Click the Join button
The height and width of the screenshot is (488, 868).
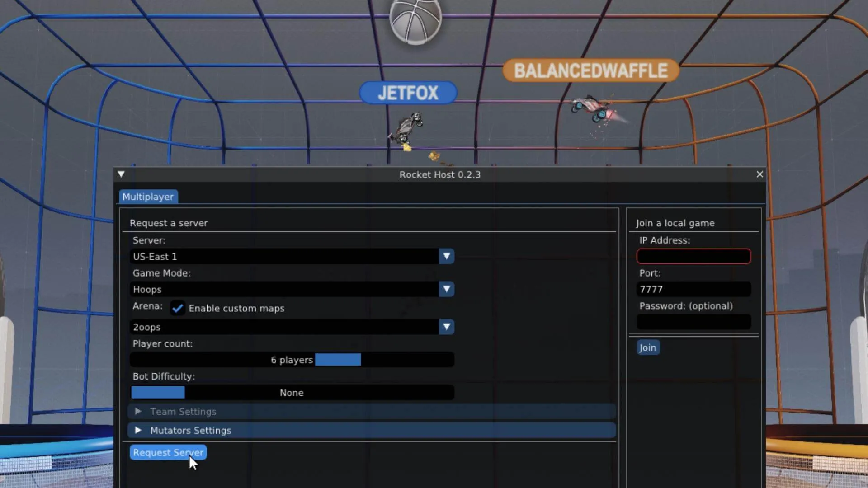click(647, 348)
